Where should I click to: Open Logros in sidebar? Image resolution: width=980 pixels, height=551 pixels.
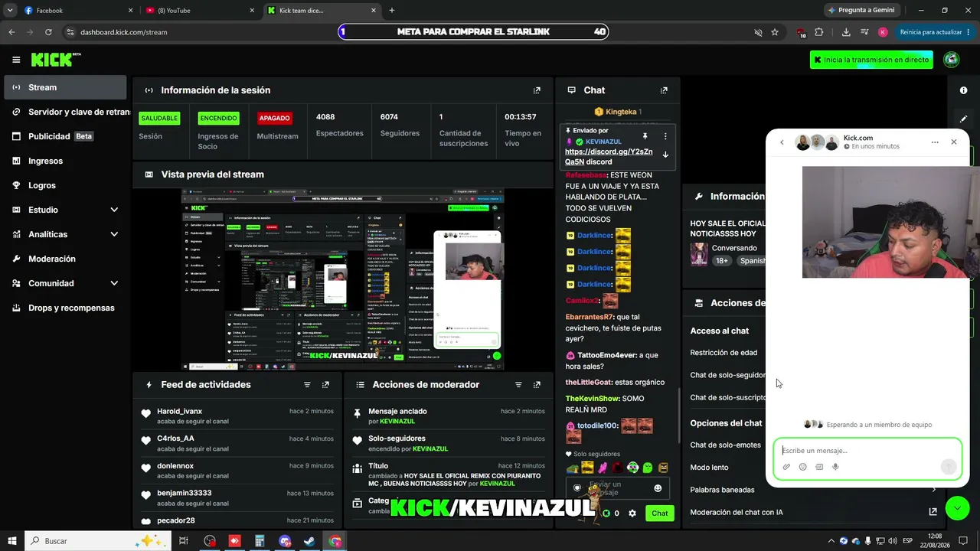tap(65, 185)
